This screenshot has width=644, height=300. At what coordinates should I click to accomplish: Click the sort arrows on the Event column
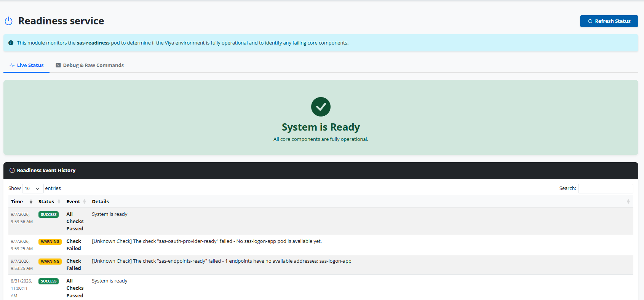click(x=85, y=202)
